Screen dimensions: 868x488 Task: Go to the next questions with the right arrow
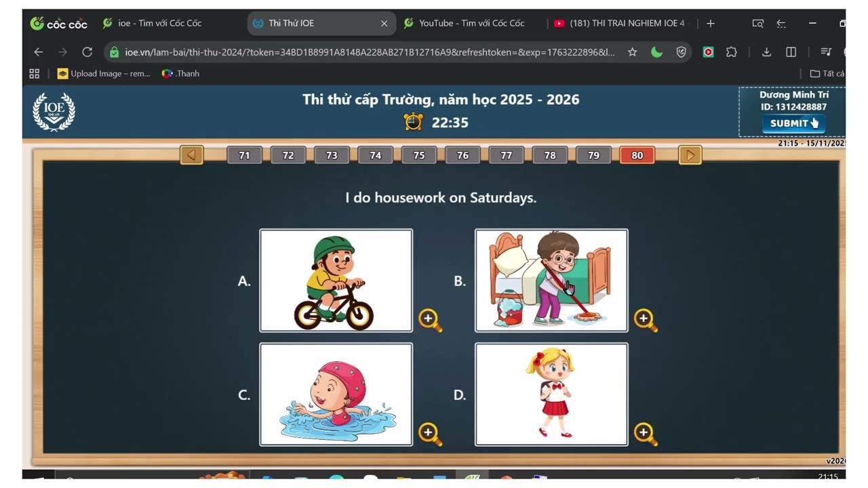[690, 155]
